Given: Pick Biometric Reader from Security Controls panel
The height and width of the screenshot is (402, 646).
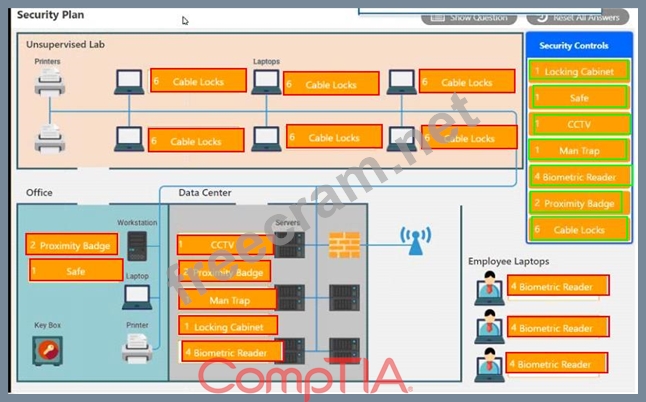Looking at the screenshot, I should (579, 177).
